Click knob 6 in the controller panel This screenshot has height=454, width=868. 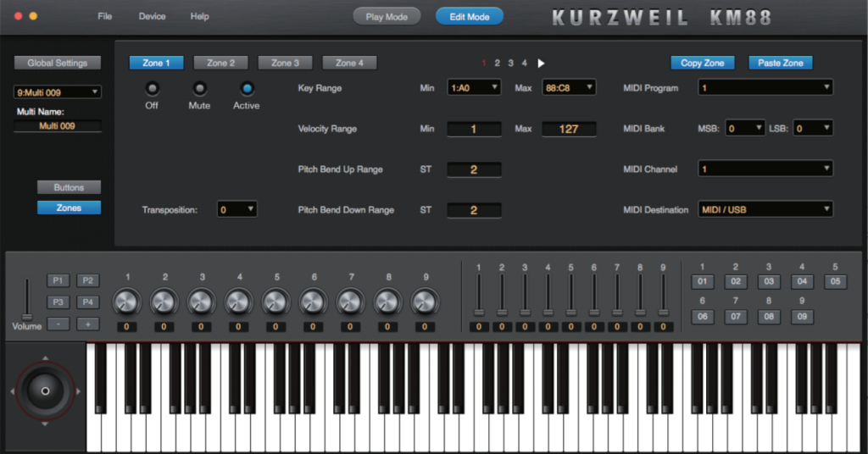point(313,302)
